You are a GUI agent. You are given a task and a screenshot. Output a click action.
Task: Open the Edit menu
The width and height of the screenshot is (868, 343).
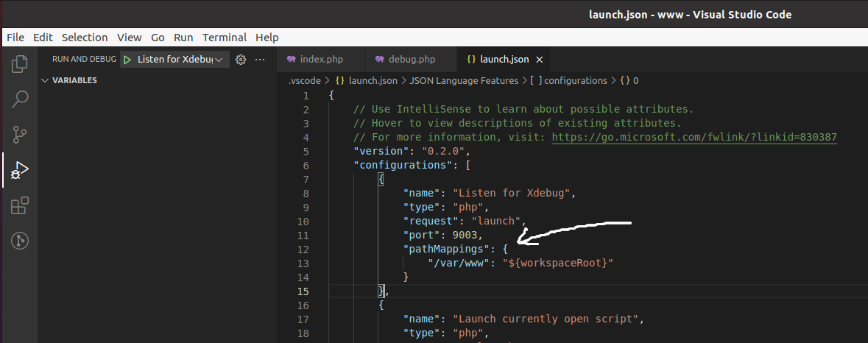pyautogui.click(x=43, y=37)
